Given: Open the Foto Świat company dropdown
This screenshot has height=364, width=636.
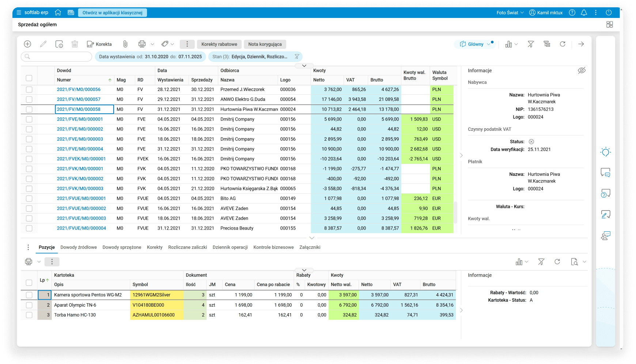Looking at the screenshot, I should pos(510,12).
